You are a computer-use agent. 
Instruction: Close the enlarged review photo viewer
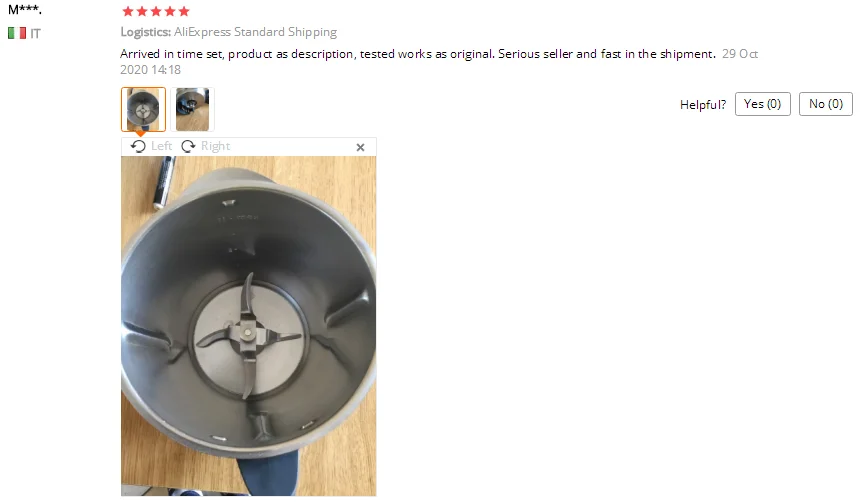[x=360, y=147]
